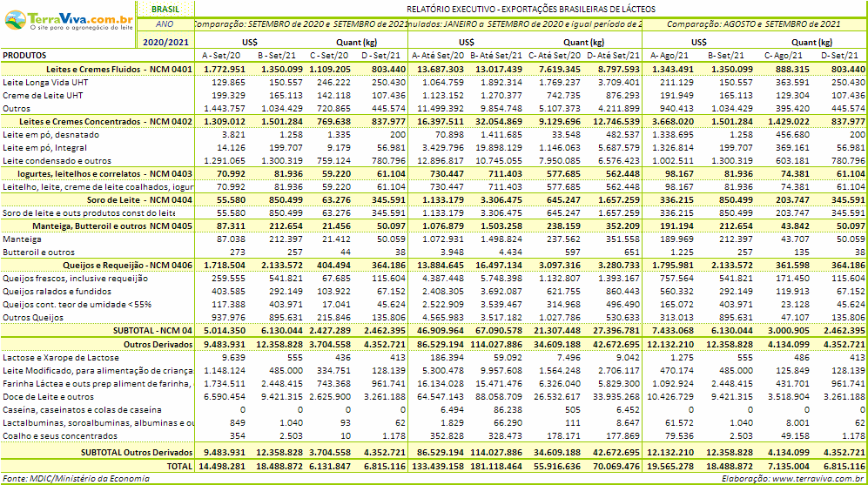This screenshot has height=485, width=868.
Task: Select the ANO label cell
Action: [165, 24]
